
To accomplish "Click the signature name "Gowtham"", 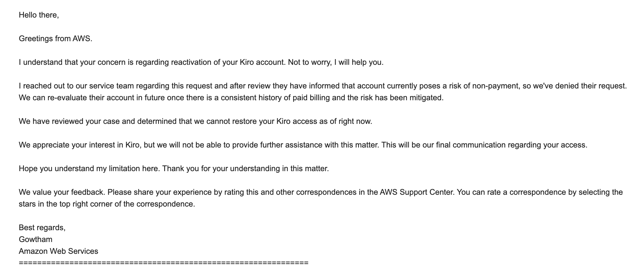I will pyautogui.click(x=35, y=239).
